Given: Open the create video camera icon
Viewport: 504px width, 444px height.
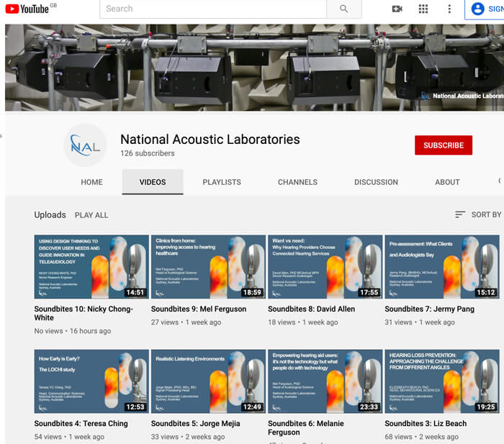Looking at the screenshot, I should point(397,9).
